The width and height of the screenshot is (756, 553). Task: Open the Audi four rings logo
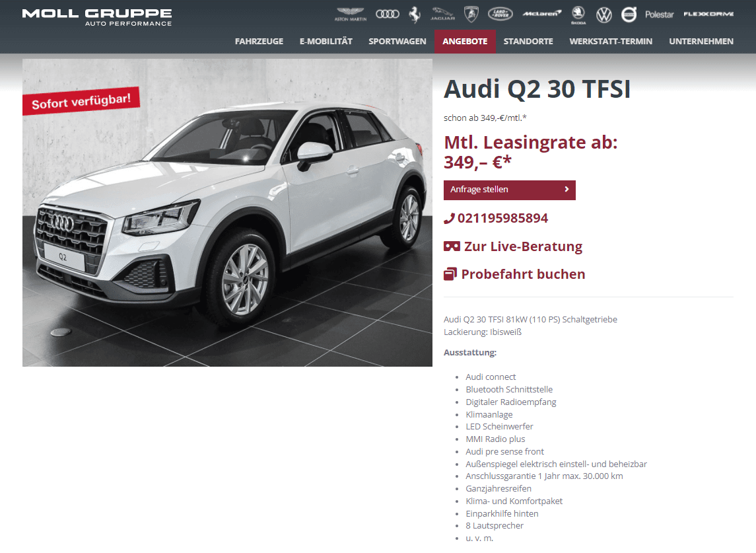[387, 14]
